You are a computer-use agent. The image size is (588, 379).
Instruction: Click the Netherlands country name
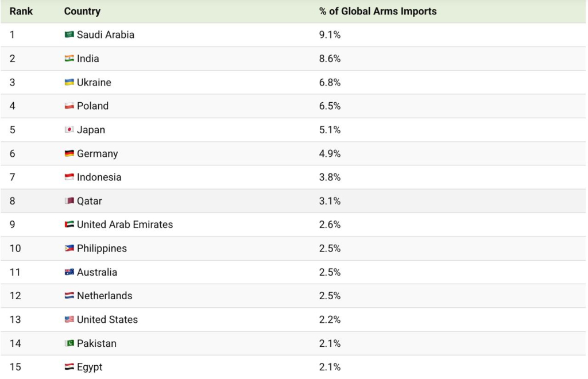[x=105, y=296]
